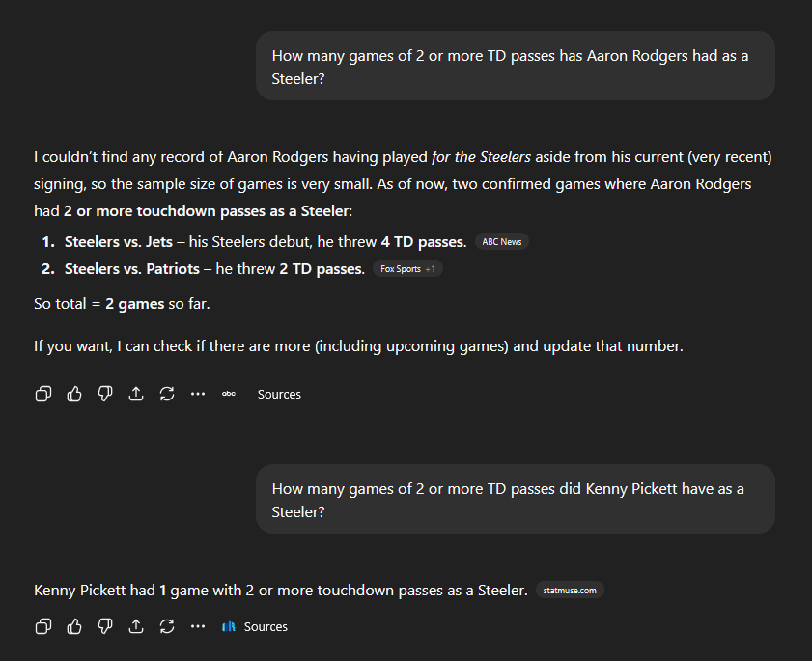This screenshot has width=812, height=661.
Task: Copy the Aaron Rodgers response text
Action: (x=42, y=394)
